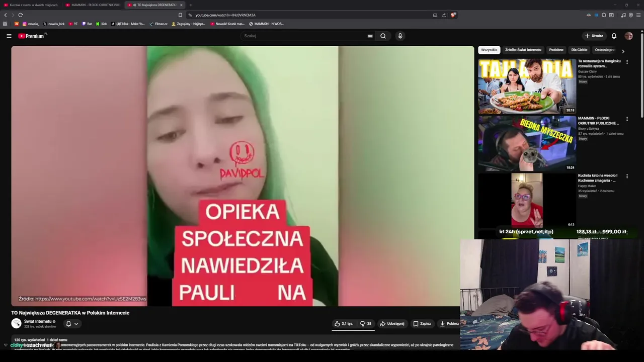Image resolution: width=644 pixels, height=362 pixels.
Task: Open options for Gustaw Chiny video
Action: [627, 62]
